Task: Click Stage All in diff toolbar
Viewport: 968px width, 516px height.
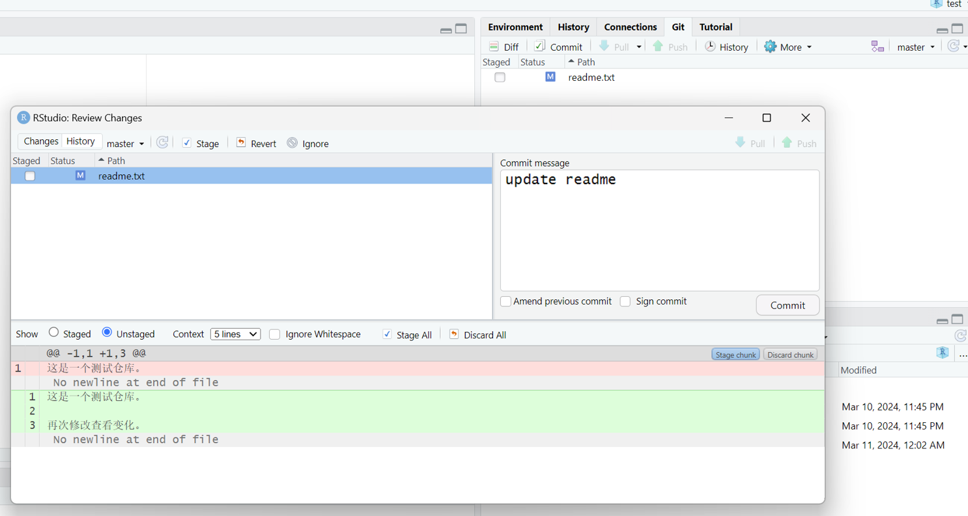Action: [407, 335]
